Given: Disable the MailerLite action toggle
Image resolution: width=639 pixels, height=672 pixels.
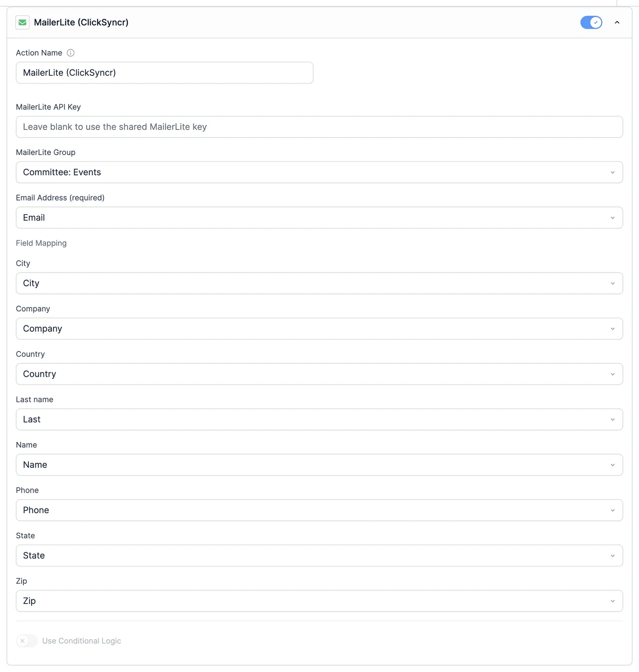Looking at the screenshot, I should coord(591,23).
